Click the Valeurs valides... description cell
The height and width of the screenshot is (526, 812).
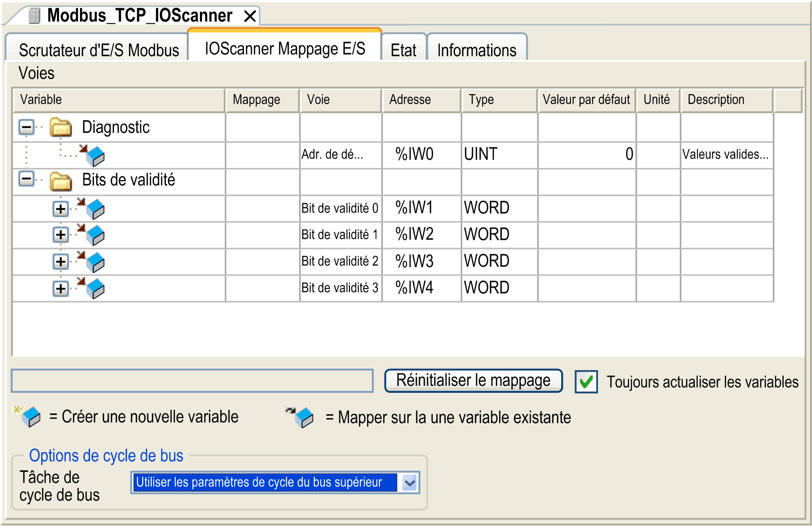click(727, 155)
